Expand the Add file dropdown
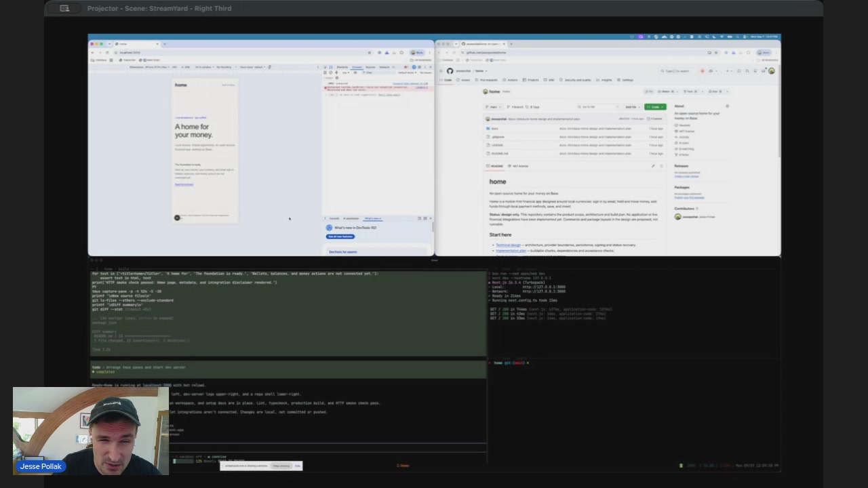 pos(633,107)
